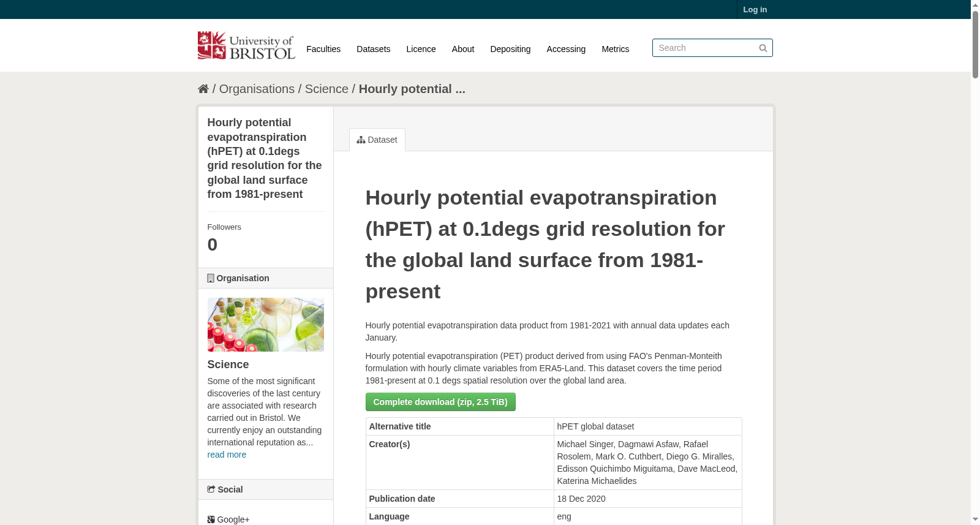980x525 pixels.
Task: Click the Social section header
Action: point(266,489)
